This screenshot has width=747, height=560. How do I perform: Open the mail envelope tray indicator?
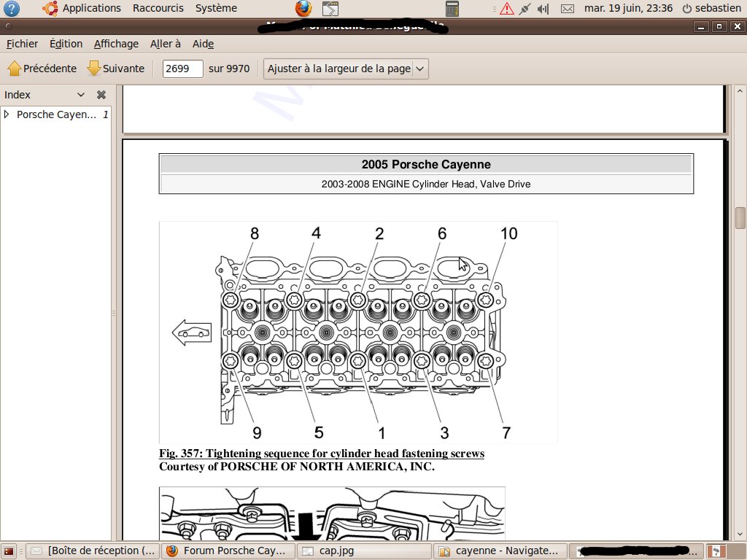click(567, 9)
